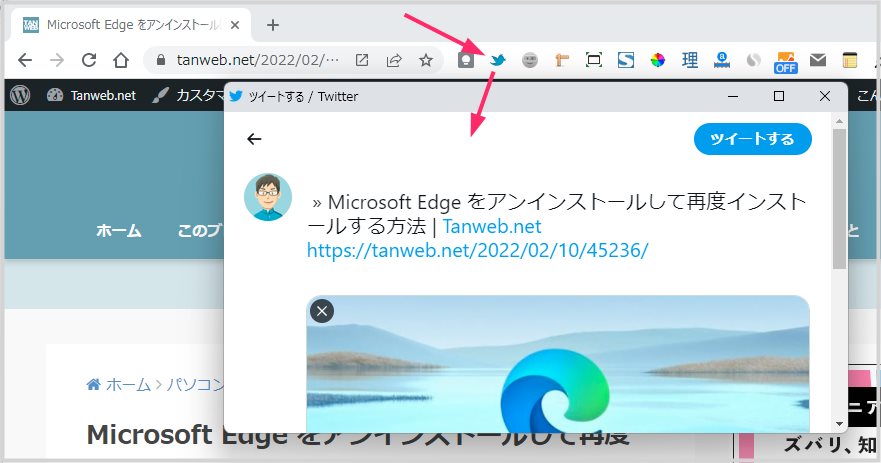The image size is (881, 463).
Task: Open the tanweb.net/2022/02/10/45236 URL link
Action: 478,250
